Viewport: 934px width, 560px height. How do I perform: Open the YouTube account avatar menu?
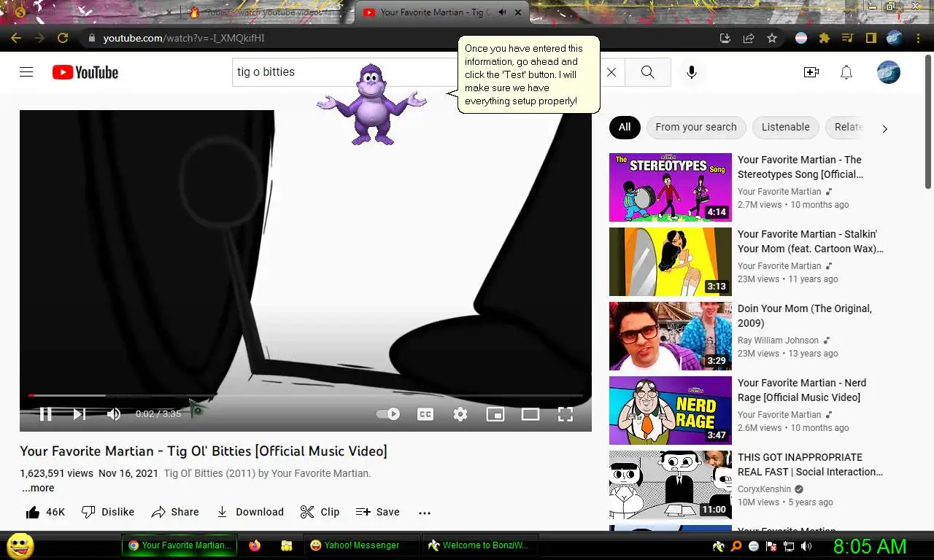(x=888, y=72)
